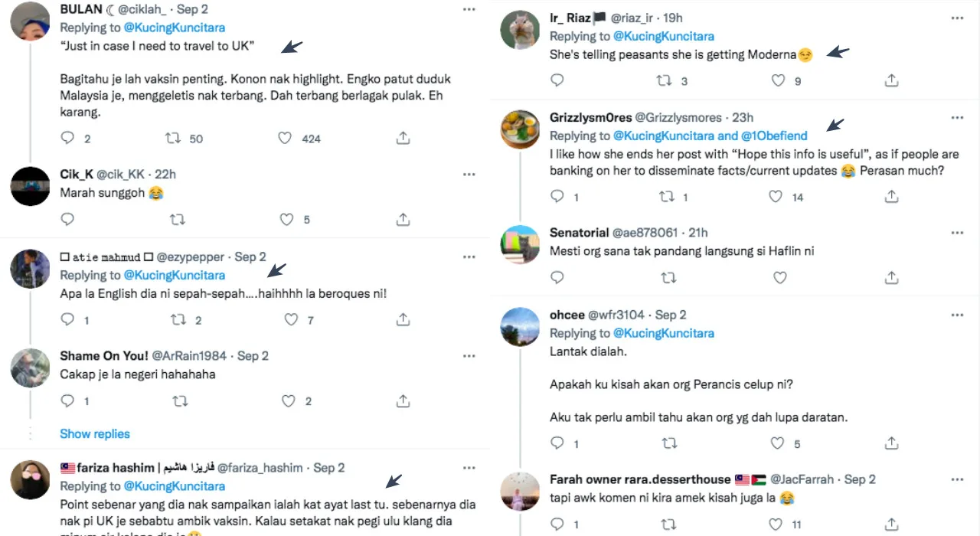Share BULAN's tweet
The image size is (980, 536).
click(x=403, y=138)
